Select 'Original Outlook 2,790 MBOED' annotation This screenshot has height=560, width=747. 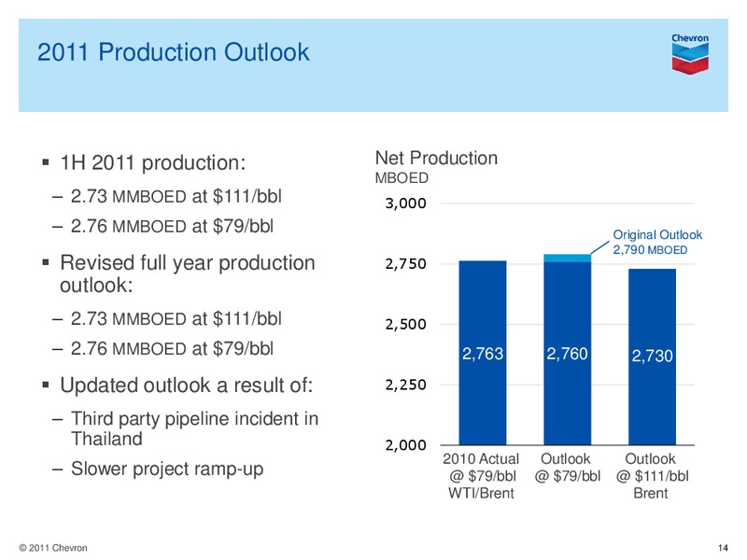click(657, 242)
